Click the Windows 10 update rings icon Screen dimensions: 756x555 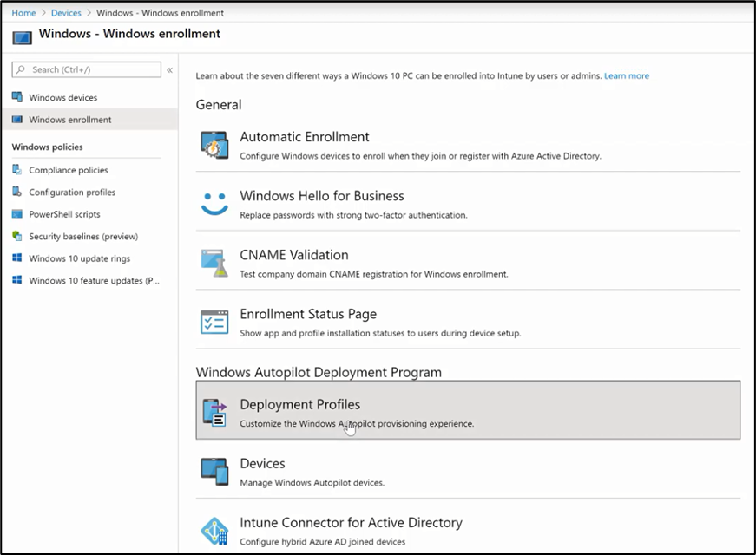click(16, 258)
